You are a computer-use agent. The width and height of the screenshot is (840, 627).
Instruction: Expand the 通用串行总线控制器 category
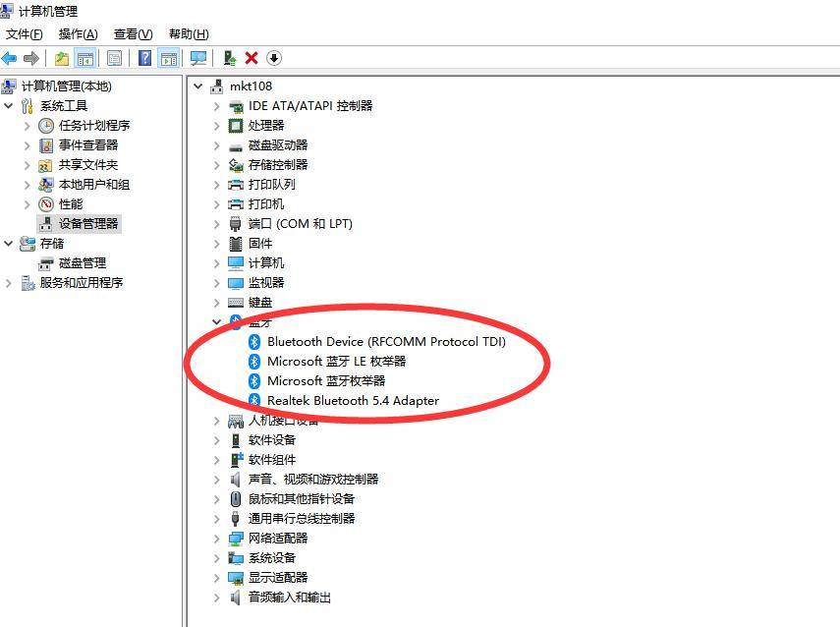pos(216,519)
